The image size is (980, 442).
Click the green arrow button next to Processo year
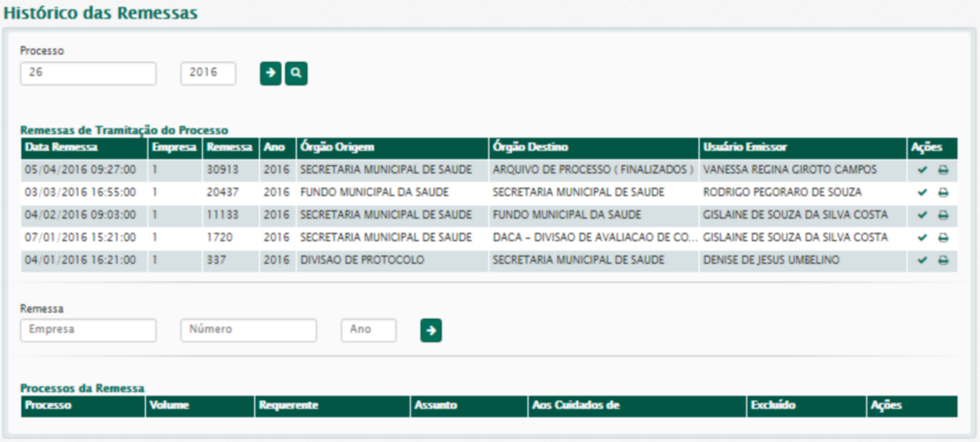[271, 74]
